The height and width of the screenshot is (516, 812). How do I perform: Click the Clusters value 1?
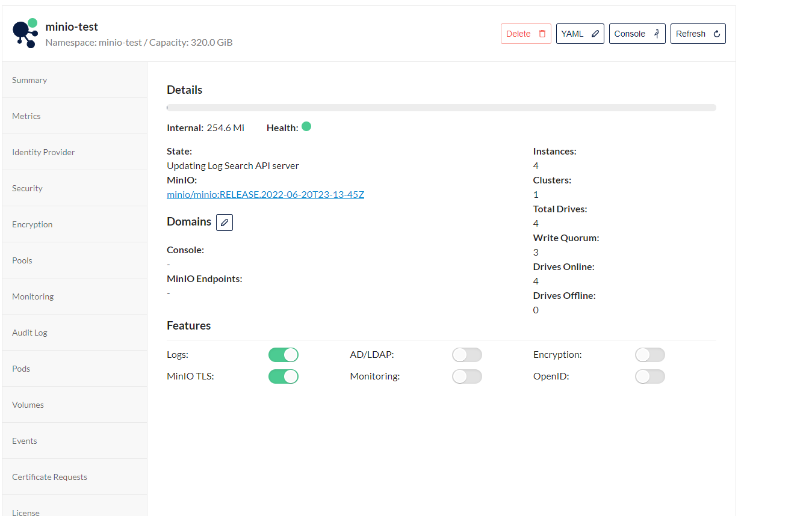coord(536,194)
